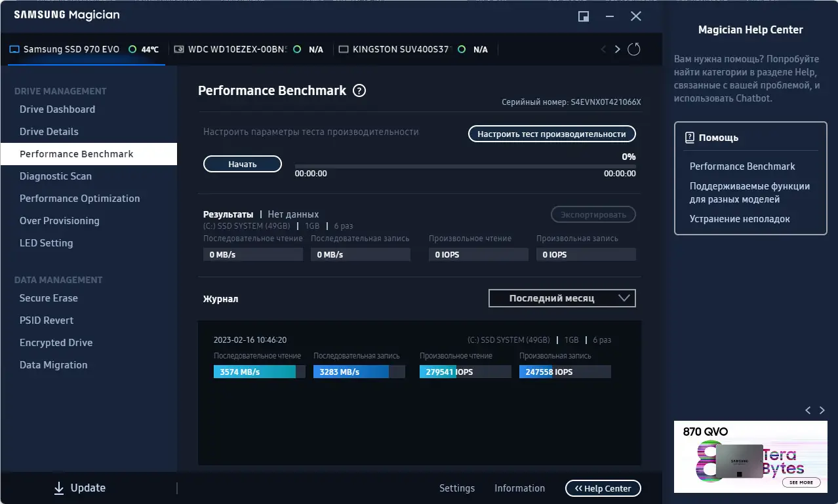Refresh the drive list with the circular arrow icon
838x504 pixels.
[633, 49]
